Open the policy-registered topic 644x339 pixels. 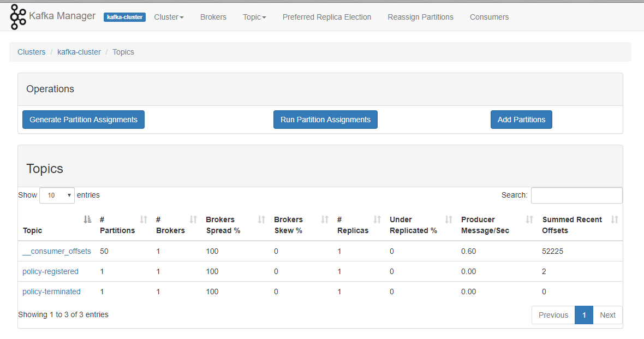pyautogui.click(x=50, y=271)
